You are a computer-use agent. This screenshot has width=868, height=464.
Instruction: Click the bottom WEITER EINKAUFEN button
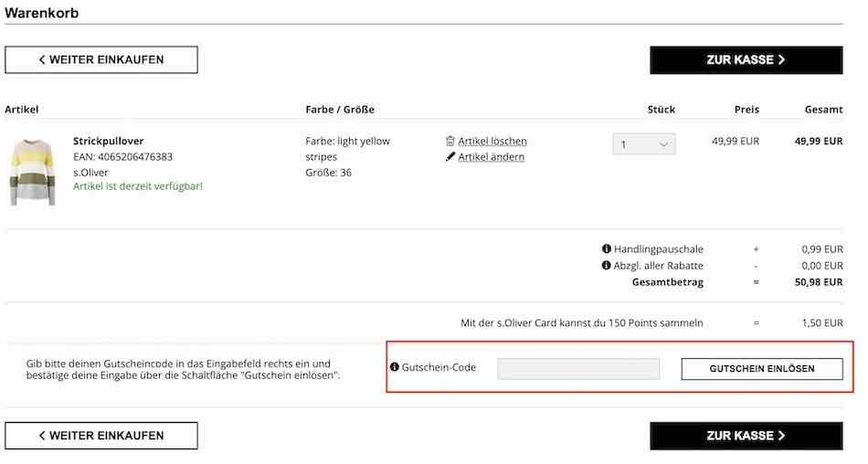tap(101, 436)
